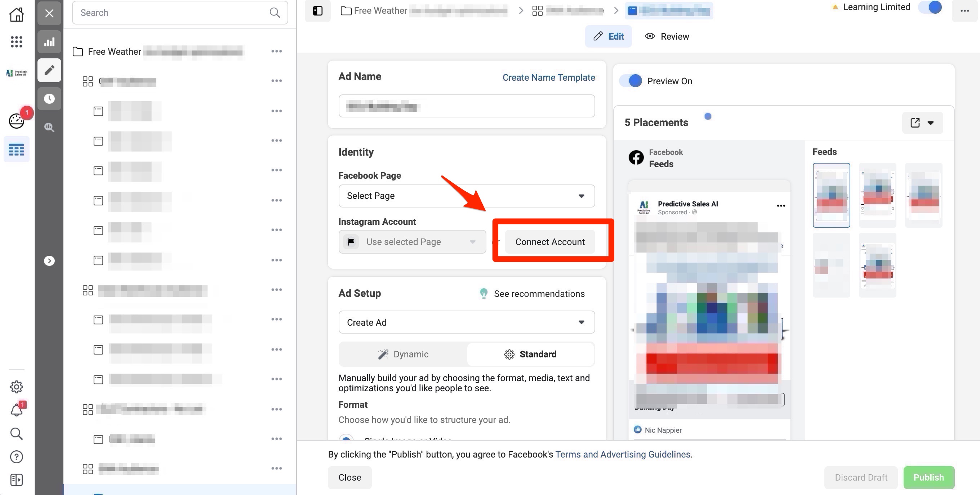
Task: Click the help question mark icon
Action: tap(16, 456)
